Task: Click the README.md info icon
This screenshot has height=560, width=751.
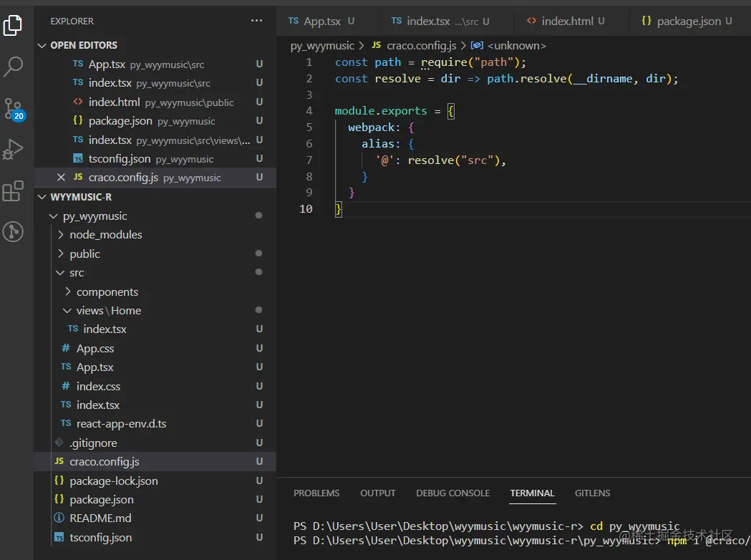Action: (59, 518)
